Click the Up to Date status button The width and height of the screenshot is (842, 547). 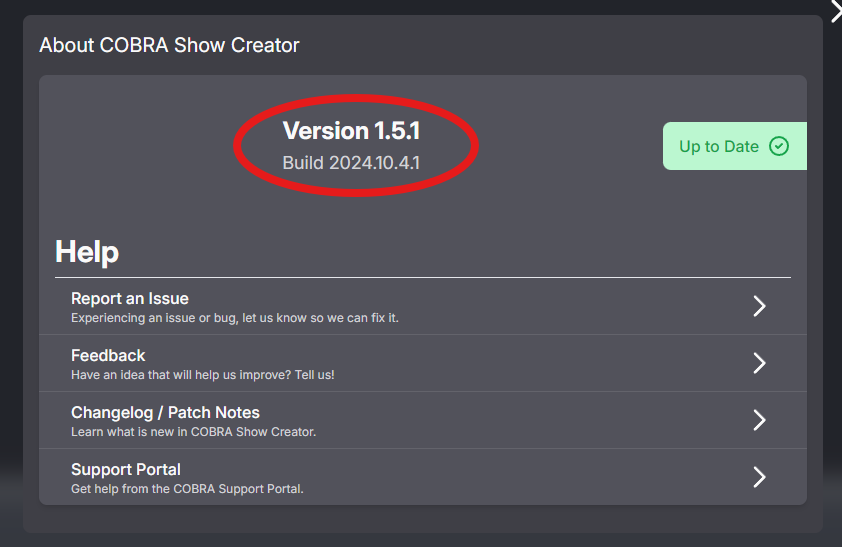pos(735,146)
